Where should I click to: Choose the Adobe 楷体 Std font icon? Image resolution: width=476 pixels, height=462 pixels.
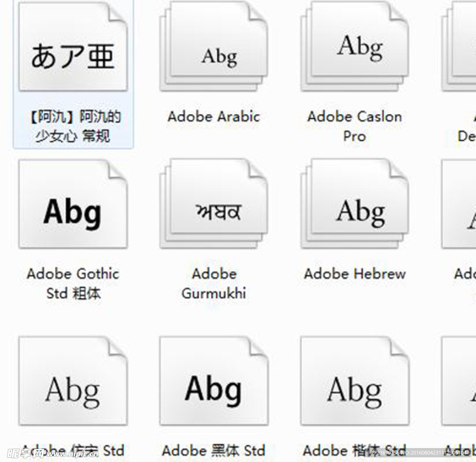point(355,382)
